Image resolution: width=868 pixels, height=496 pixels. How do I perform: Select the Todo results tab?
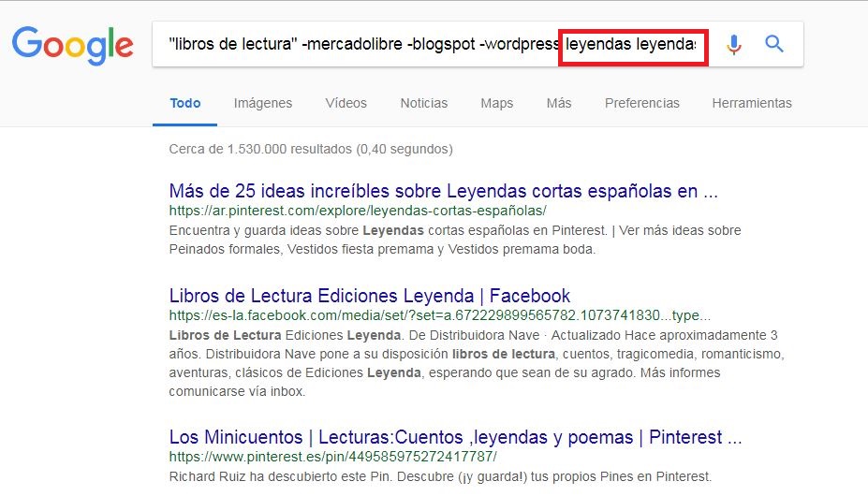tap(184, 103)
